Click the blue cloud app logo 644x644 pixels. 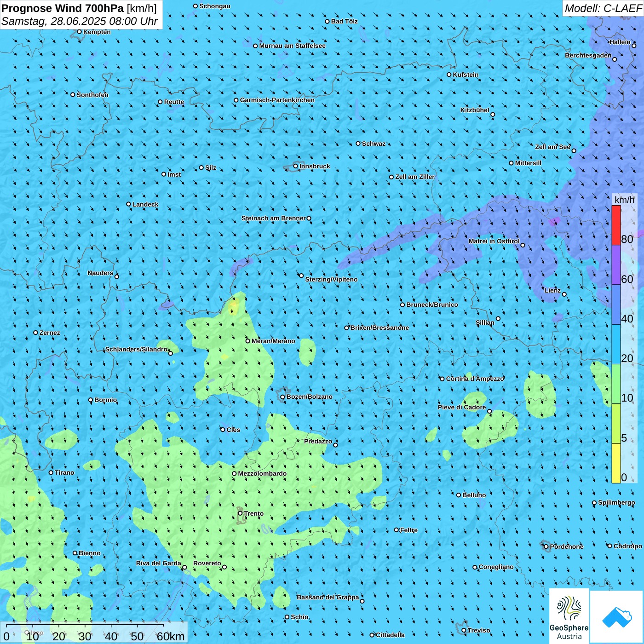point(617,617)
